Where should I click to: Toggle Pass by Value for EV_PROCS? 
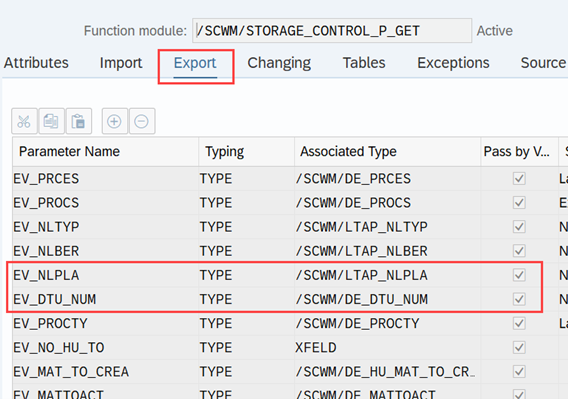pyautogui.click(x=519, y=203)
